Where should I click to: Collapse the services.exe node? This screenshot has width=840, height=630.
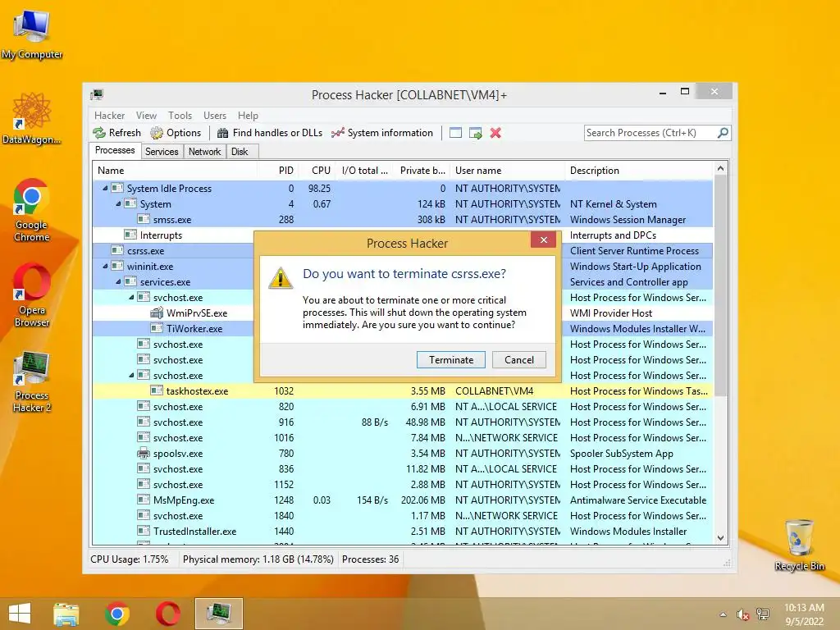(x=118, y=281)
